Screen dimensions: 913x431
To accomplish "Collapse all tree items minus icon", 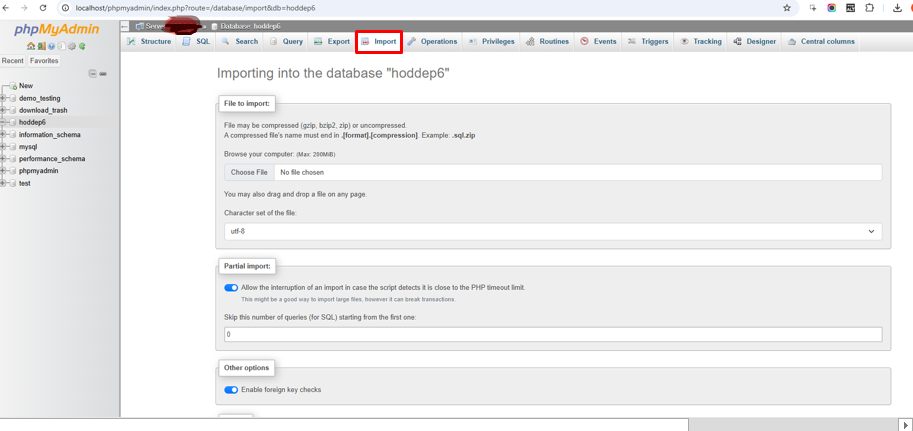I will (x=93, y=74).
